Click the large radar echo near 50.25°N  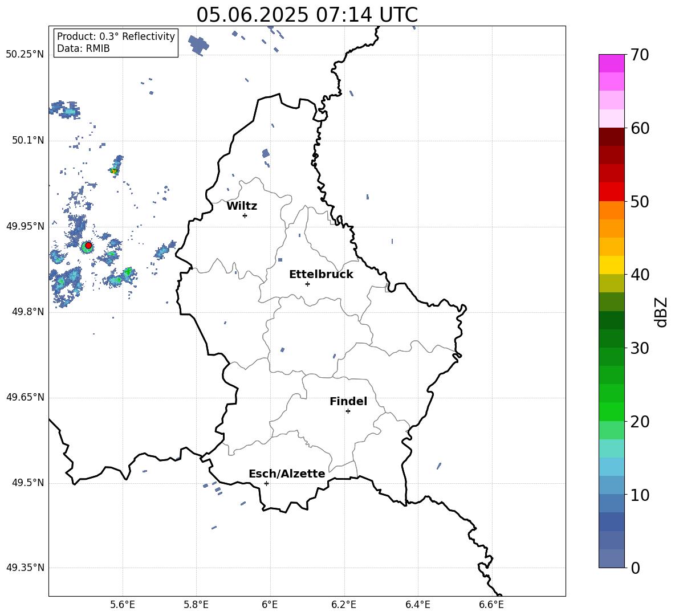click(199, 45)
